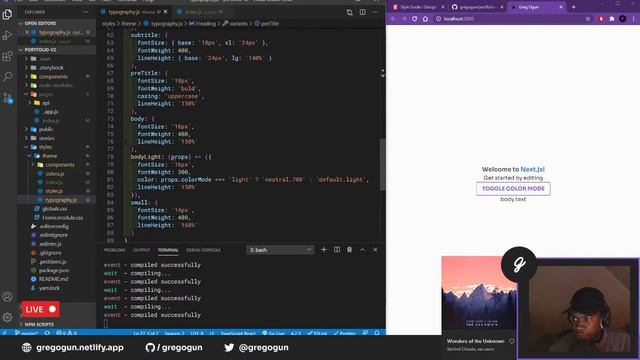
Task: Click the Toggle Color Mode button
Action: pyautogui.click(x=513, y=189)
